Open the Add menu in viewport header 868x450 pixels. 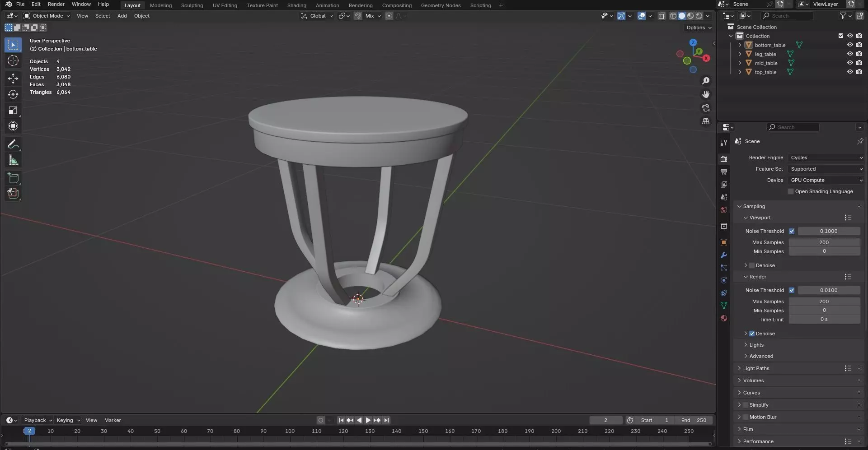(122, 16)
